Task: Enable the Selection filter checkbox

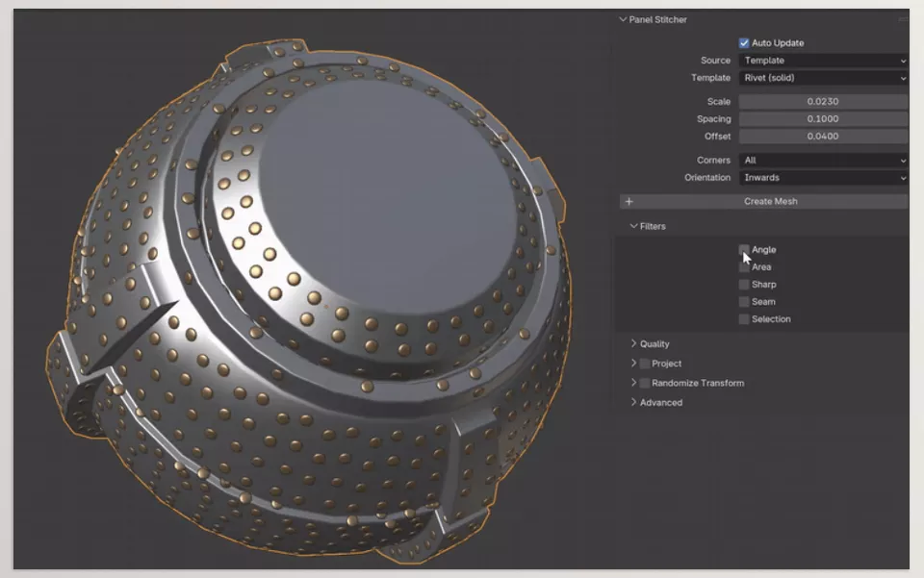Action: (x=744, y=319)
